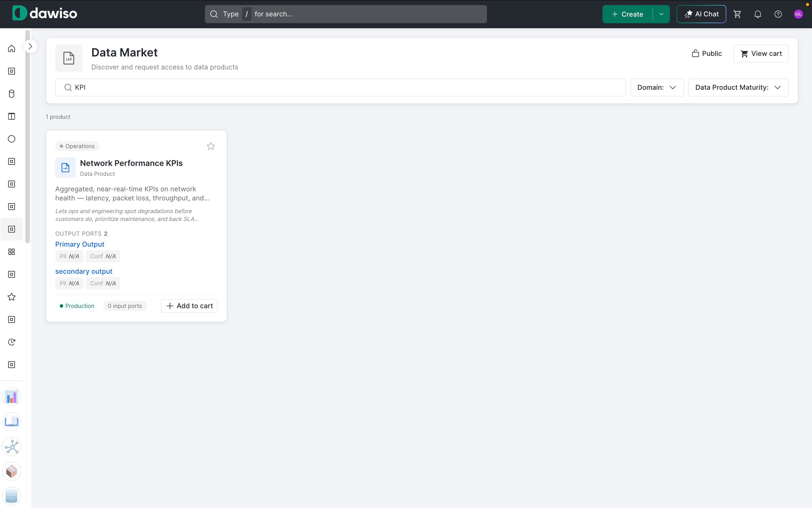Image resolution: width=812 pixels, height=508 pixels.
Task: Open the clock history icon in sidebar
Action: click(11, 342)
